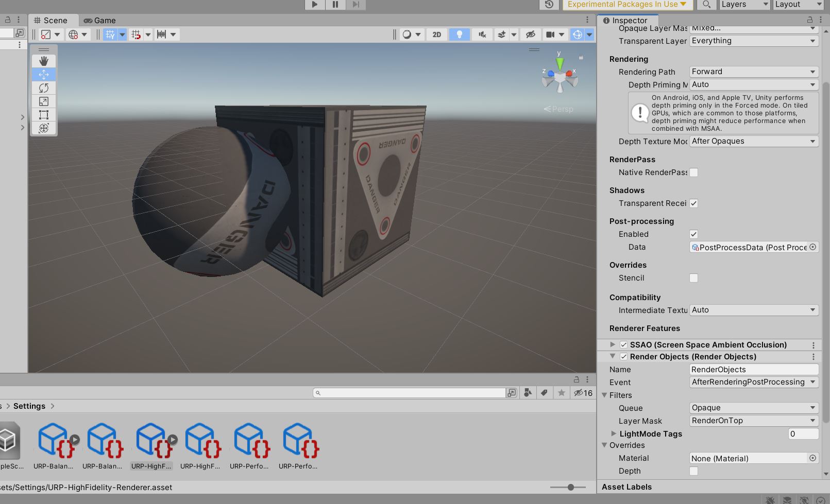Open the Layers menu
The height and width of the screenshot is (504, 830).
tap(744, 5)
